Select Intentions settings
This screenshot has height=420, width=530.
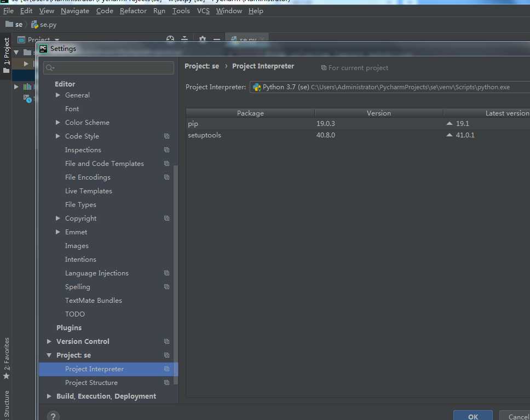[x=80, y=260]
